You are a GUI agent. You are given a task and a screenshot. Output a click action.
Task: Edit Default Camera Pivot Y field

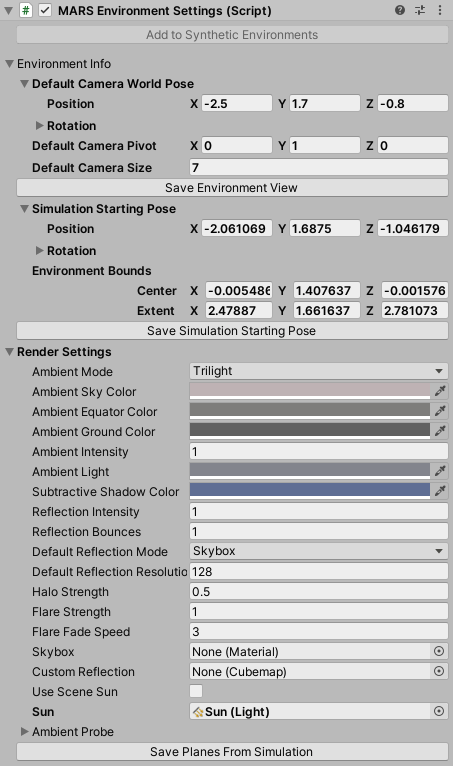coord(324,146)
